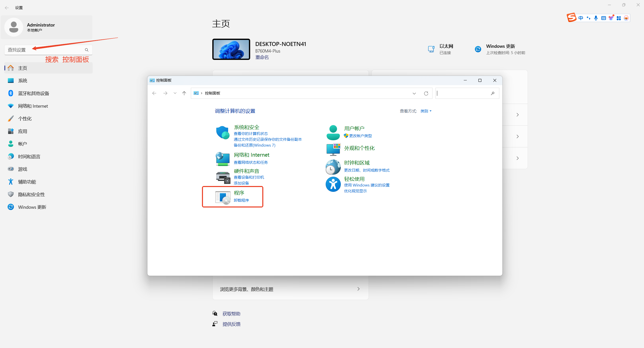Screen dimensions: 644x348
Task: Click the Hardware and Sound printer icon
Action: pyautogui.click(x=223, y=177)
